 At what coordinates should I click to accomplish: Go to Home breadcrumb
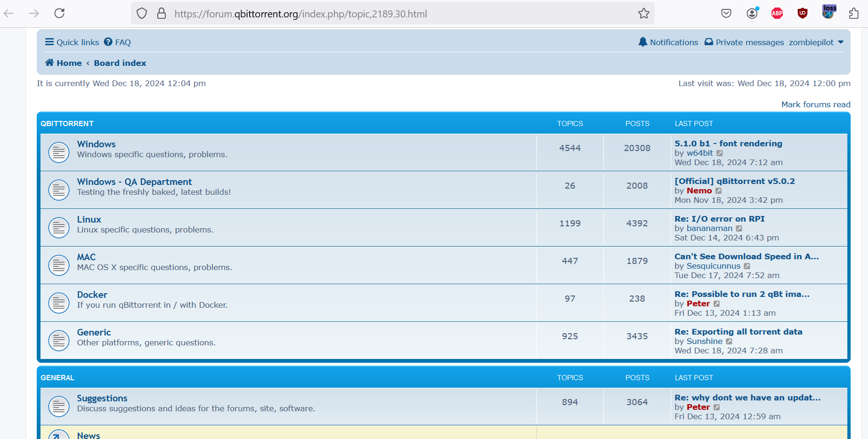click(64, 63)
